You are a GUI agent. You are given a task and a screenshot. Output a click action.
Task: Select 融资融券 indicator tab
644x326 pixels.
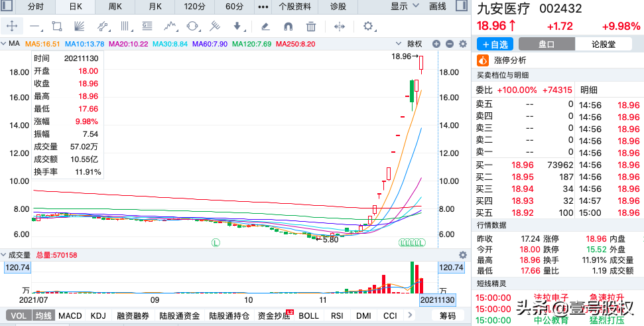click(133, 316)
